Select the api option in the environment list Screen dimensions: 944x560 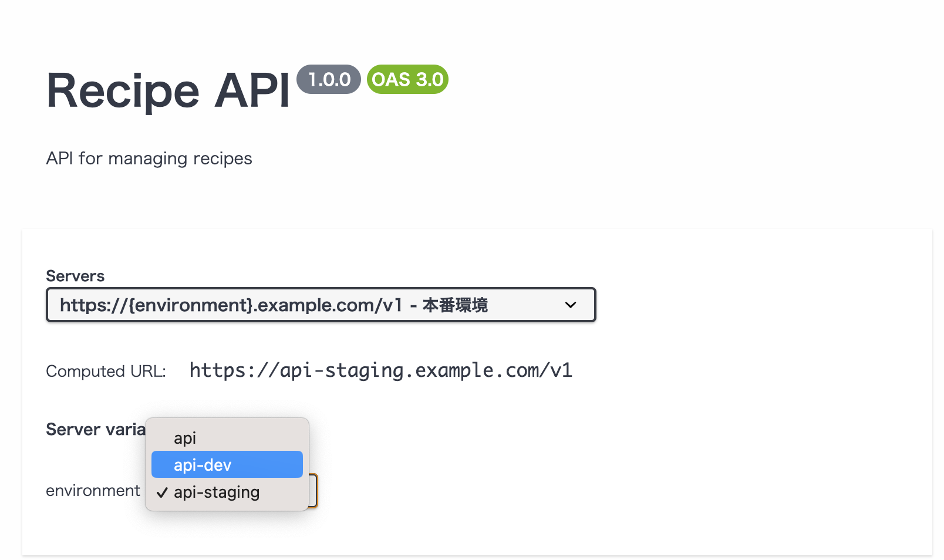point(185,437)
